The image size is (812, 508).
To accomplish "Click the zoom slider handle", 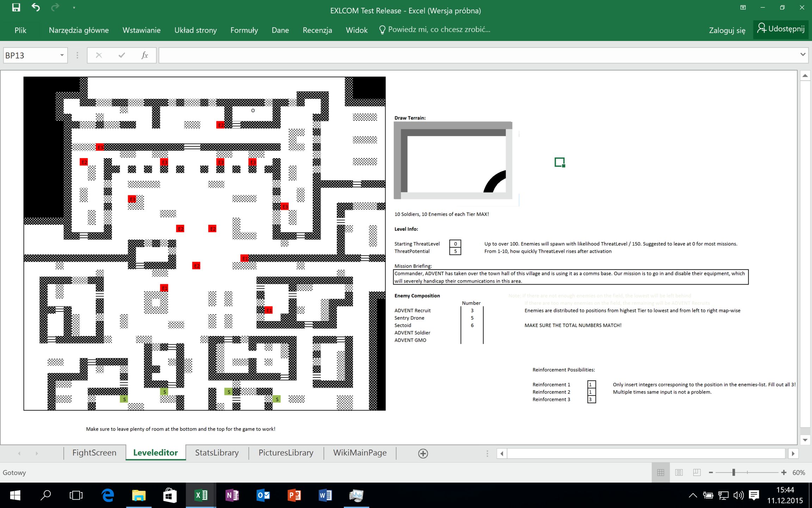I will pos(734,472).
